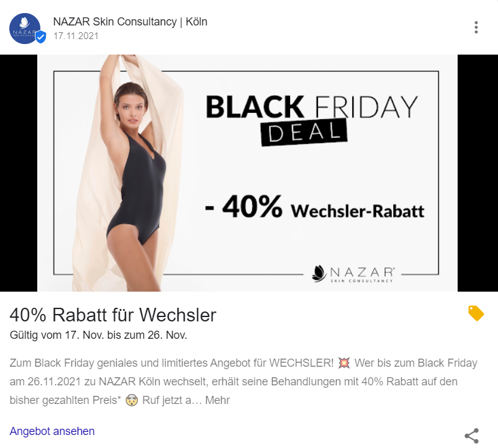
Task: Click the exploding head emoji before Ruf jetzt
Action: (x=132, y=400)
